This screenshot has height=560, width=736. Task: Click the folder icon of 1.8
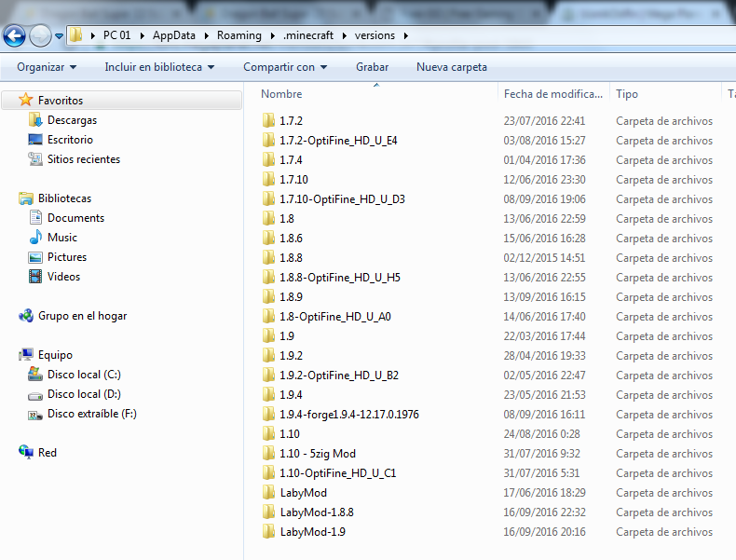click(x=268, y=219)
